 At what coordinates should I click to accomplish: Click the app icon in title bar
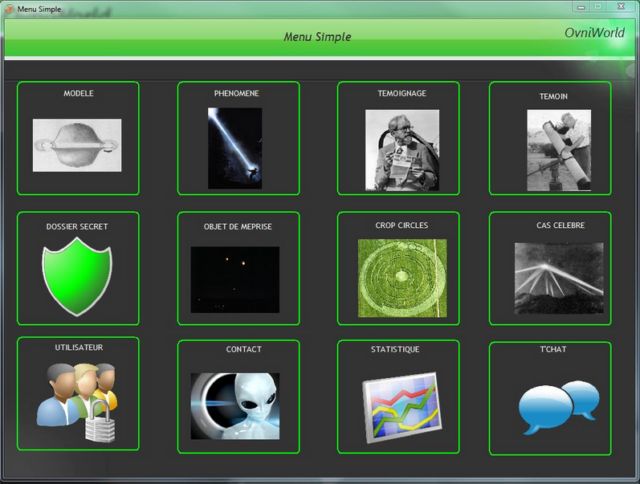pos(9,9)
